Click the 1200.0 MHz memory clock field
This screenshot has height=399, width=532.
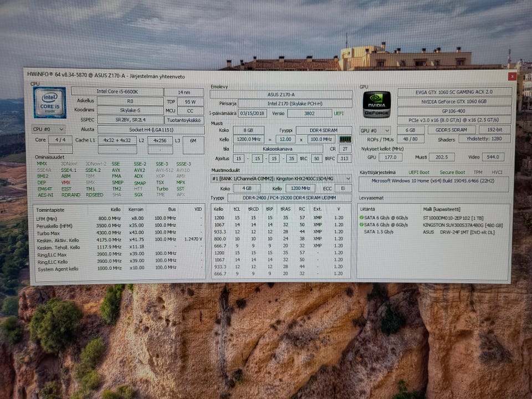249,139
